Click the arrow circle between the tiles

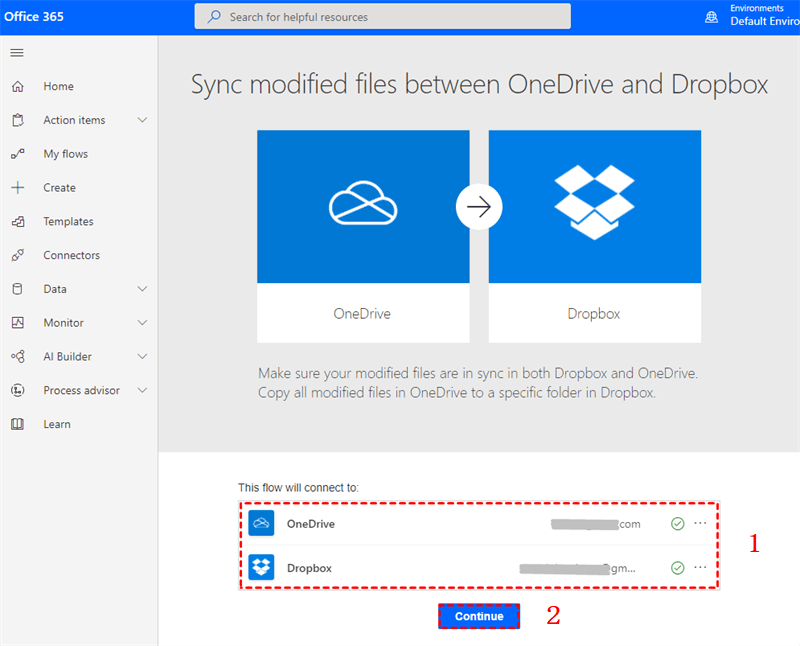click(479, 207)
